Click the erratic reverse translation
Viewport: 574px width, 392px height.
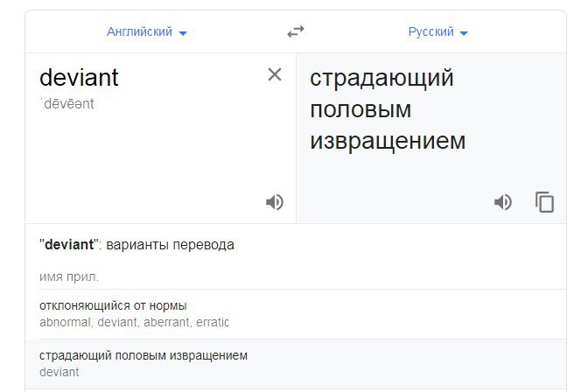(212, 322)
